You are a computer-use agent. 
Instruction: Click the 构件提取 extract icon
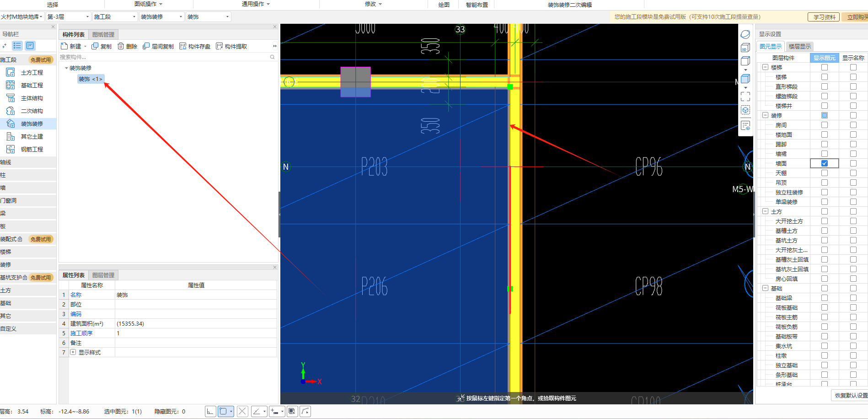click(220, 46)
